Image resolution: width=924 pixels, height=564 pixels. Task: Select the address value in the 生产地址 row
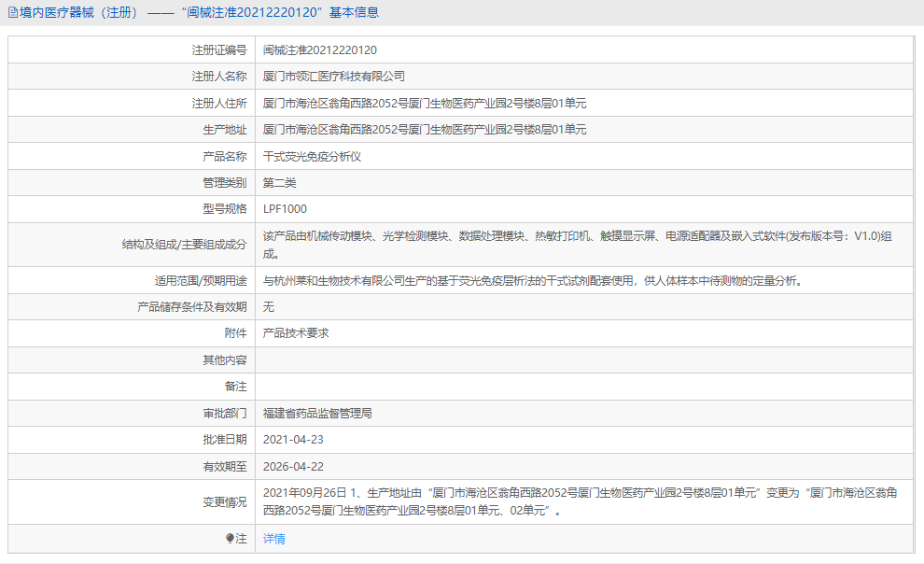pyautogui.click(x=425, y=130)
